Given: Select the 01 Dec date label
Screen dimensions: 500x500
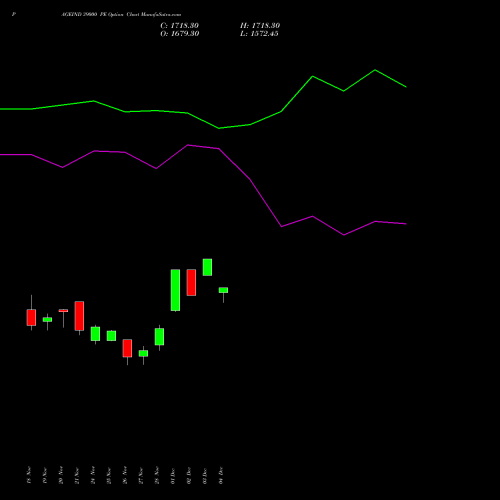Looking at the screenshot, I should tap(173, 475).
